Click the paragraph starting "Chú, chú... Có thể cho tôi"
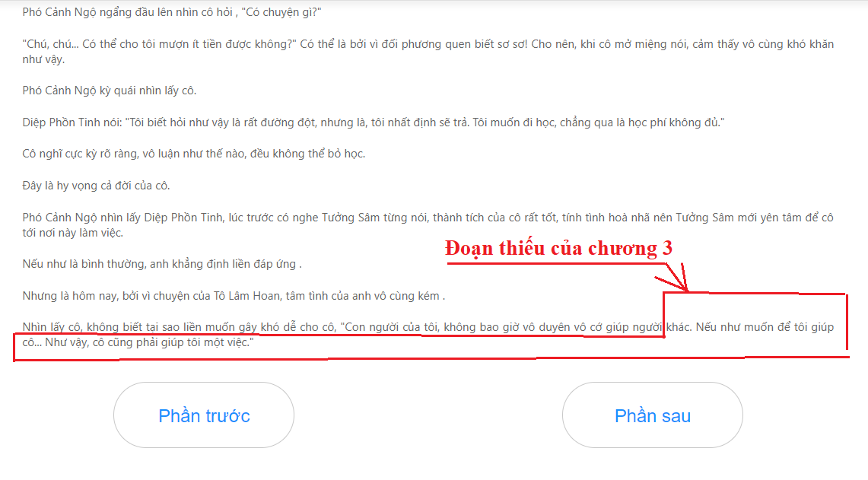The height and width of the screenshot is (480, 868). [x=428, y=52]
